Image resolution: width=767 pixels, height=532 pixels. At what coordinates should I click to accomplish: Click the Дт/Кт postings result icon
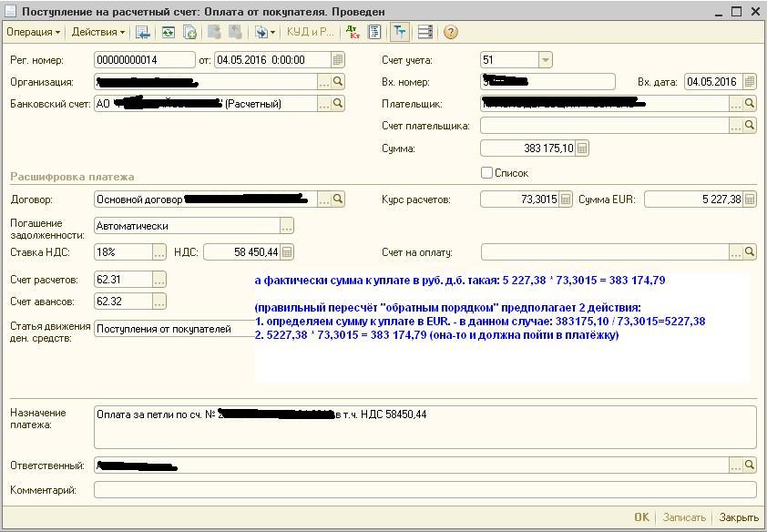click(x=353, y=32)
